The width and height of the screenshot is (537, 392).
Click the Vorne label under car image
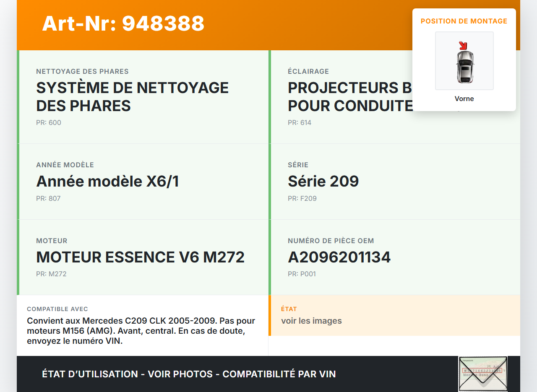coord(464,99)
